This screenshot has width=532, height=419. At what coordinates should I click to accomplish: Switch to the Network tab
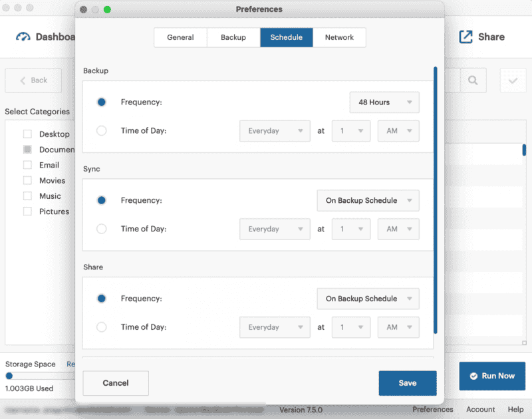coord(339,37)
